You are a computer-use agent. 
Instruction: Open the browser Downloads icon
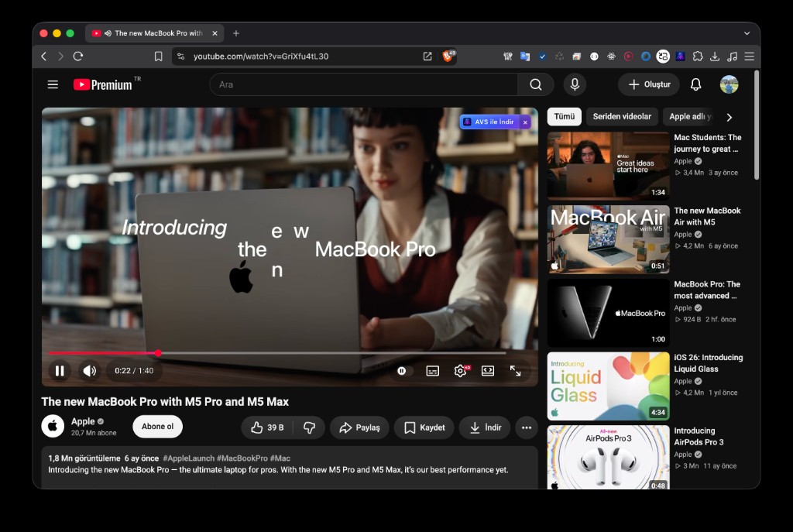[x=715, y=56]
